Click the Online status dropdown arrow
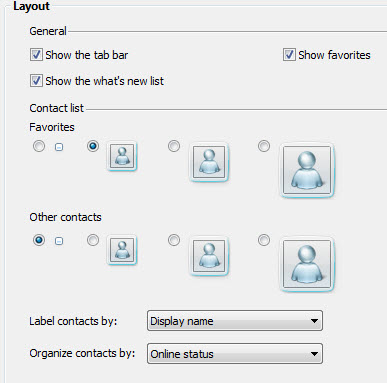The image size is (387, 383). click(x=314, y=354)
